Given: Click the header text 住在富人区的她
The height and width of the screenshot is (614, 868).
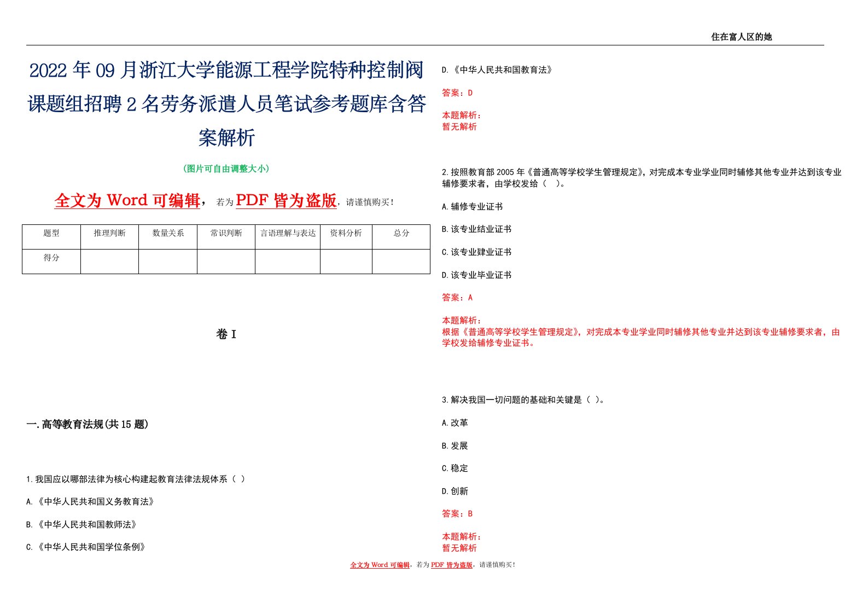Looking at the screenshot, I should (741, 37).
